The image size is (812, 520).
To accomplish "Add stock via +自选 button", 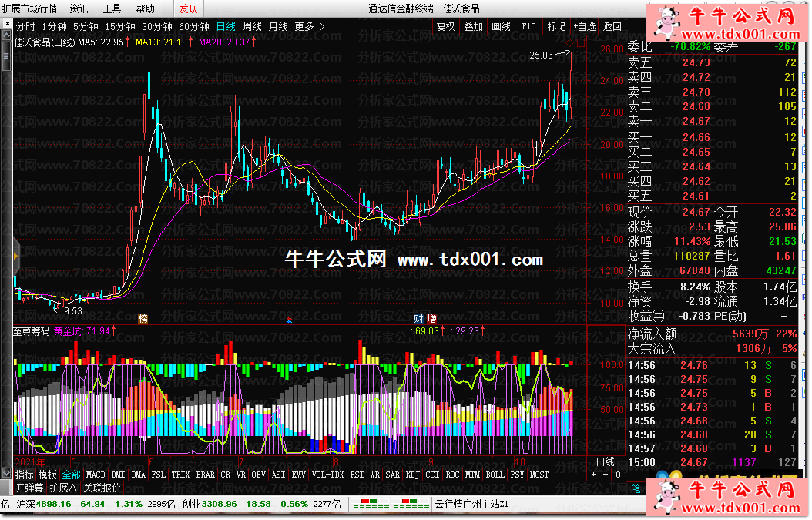I will [585, 26].
